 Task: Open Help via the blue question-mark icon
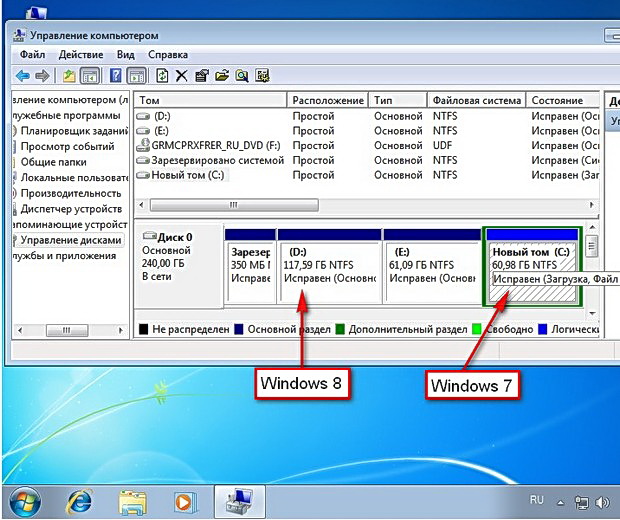pos(116,76)
